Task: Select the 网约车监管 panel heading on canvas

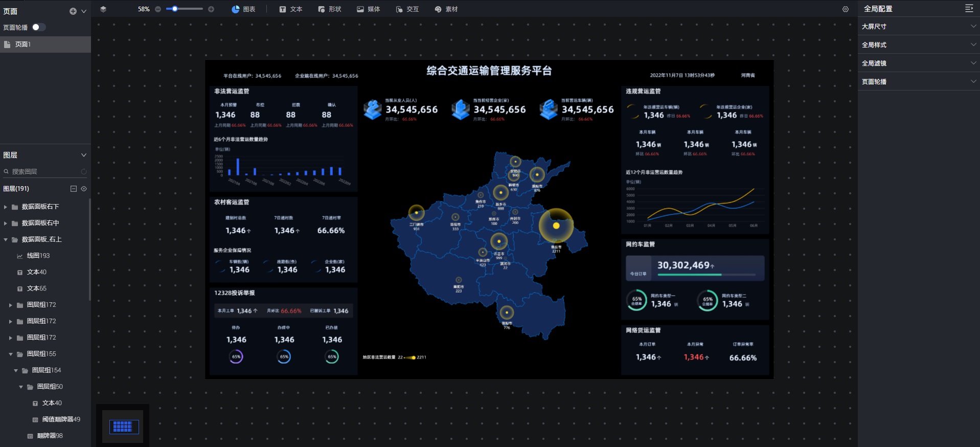Action: point(640,244)
